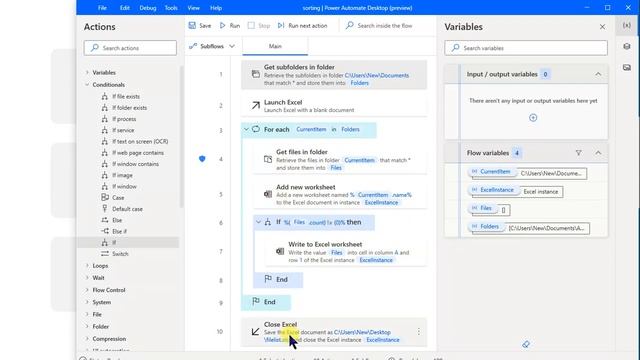Open the variables pane icon on right rail
This screenshot has height=360, width=640.
click(627, 25)
